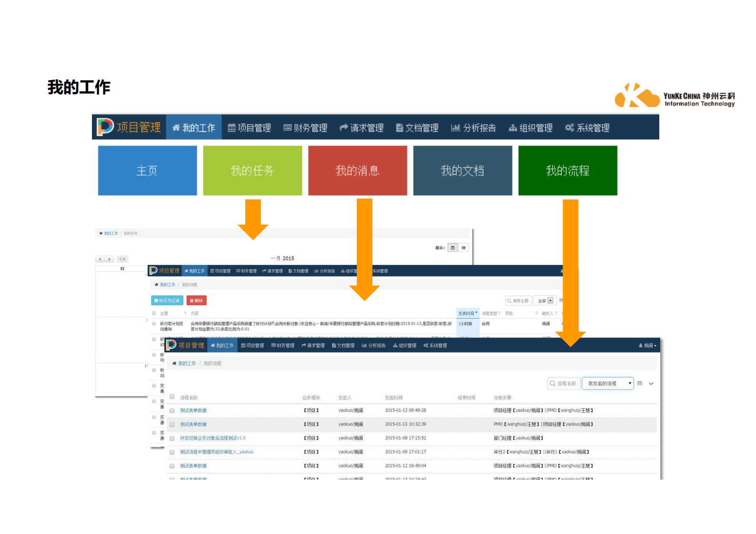
Task: Click the dark green 我的流程 tile
Action: (x=568, y=170)
